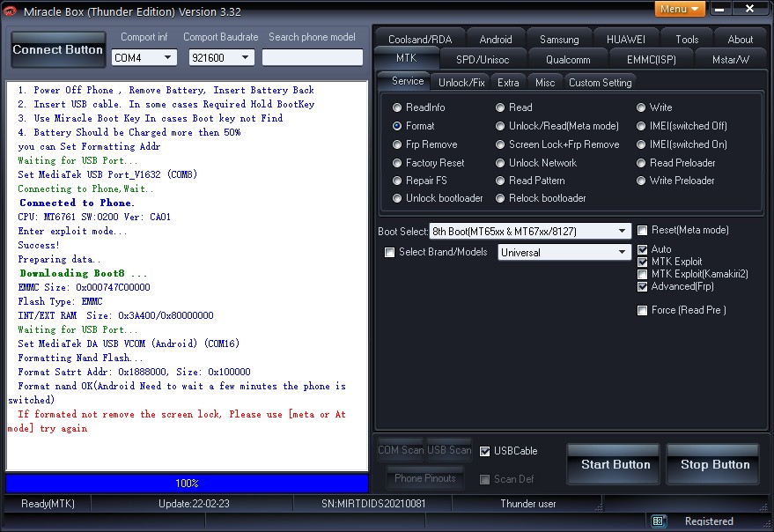The height and width of the screenshot is (532, 774).
Task: Toggle the Advanced(Frp) checkbox
Action: 642,286
